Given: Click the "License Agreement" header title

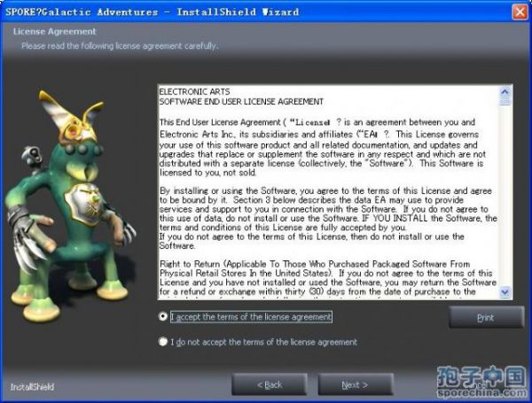Looking at the screenshot, I should pyautogui.click(x=55, y=32).
